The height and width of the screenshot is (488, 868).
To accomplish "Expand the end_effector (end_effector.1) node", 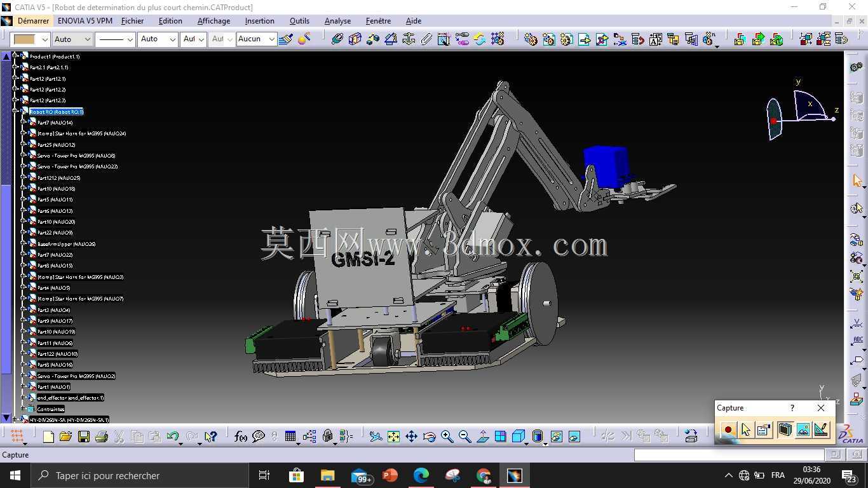I will point(24,397).
